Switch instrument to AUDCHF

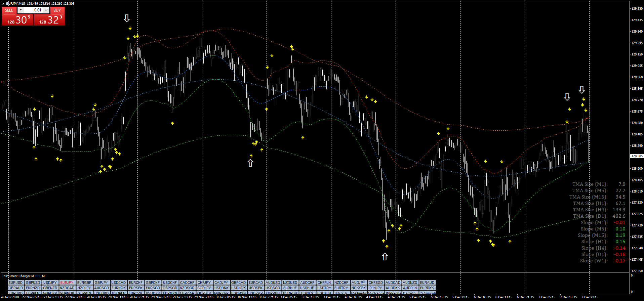[307, 283]
